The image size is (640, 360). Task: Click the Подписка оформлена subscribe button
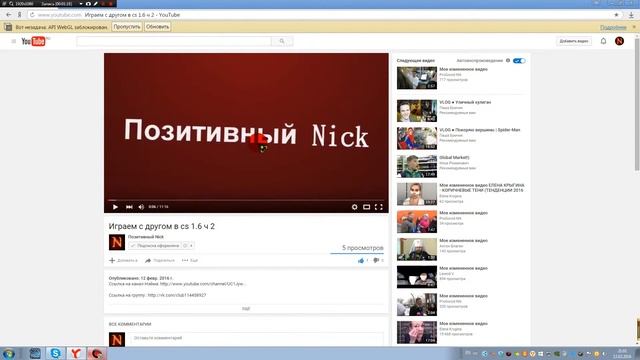pos(155,246)
